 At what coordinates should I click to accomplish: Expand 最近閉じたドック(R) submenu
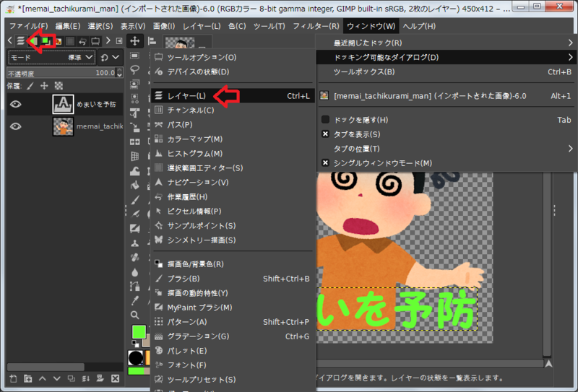tap(447, 43)
